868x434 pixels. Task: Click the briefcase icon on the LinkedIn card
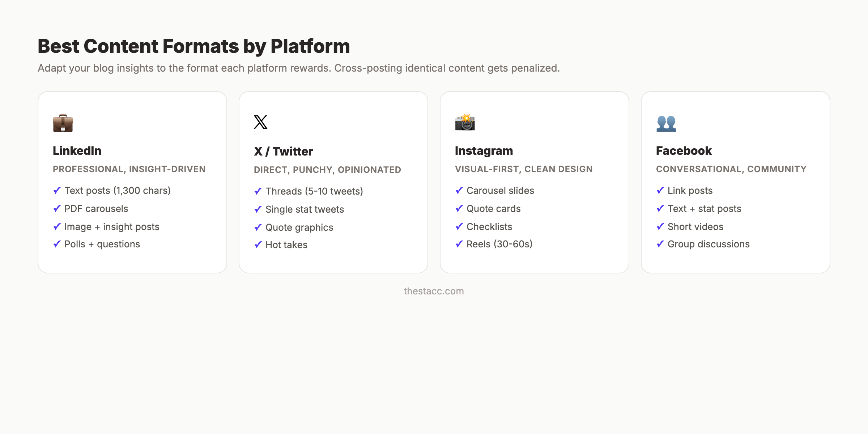point(63,123)
